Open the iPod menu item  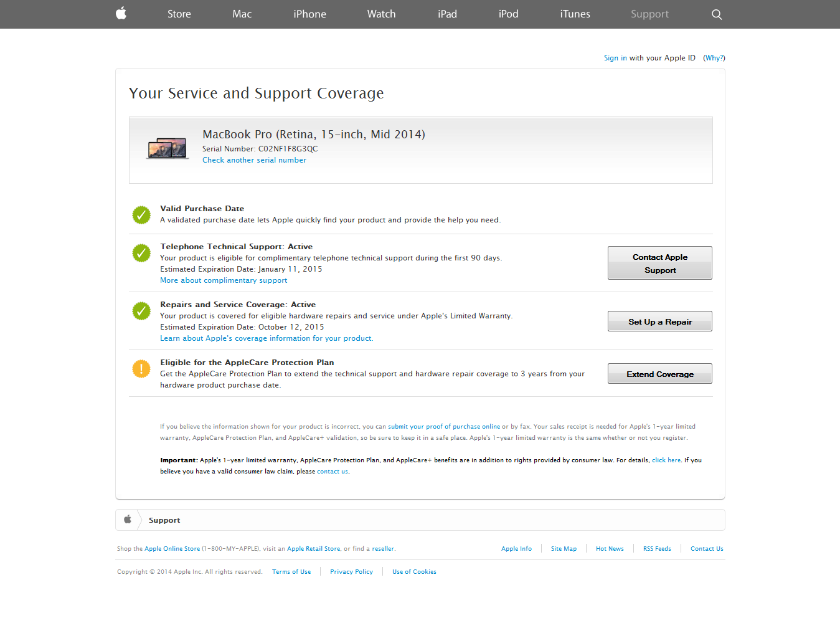point(509,14)
